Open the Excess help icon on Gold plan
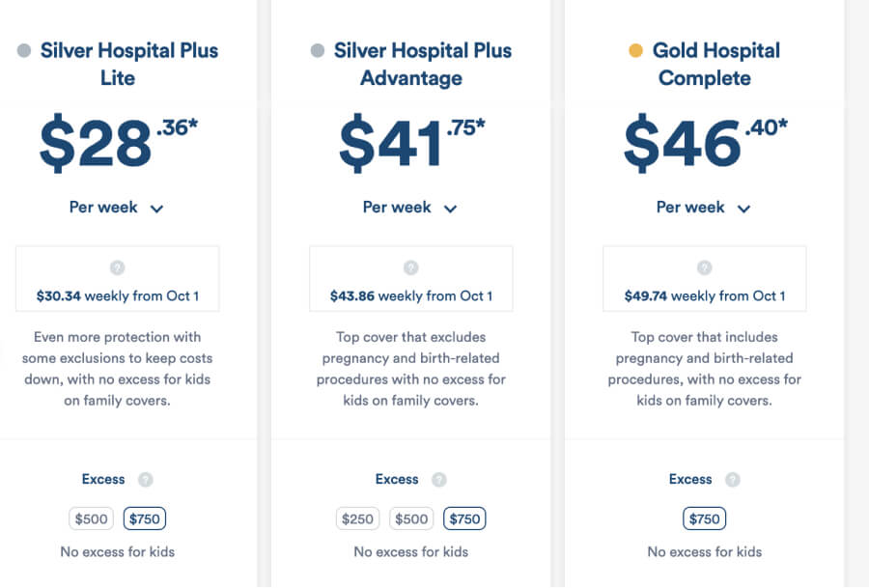 tap(733, 479)
